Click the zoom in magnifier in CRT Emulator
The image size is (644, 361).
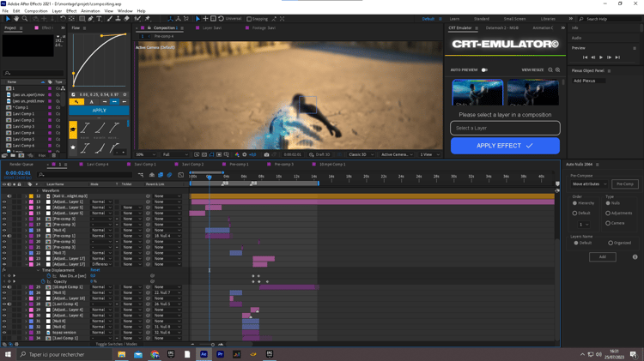pyautogui.click(x=558, y=70)
